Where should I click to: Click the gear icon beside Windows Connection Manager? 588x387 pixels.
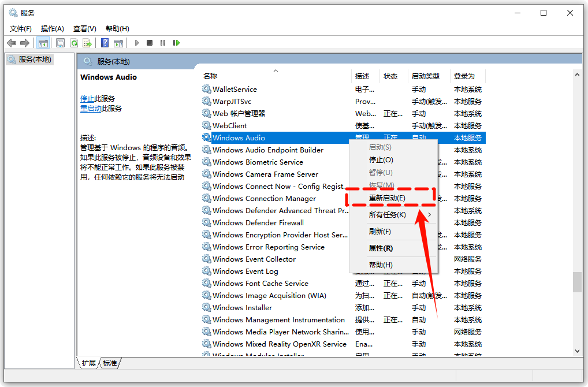pos(207,198)
